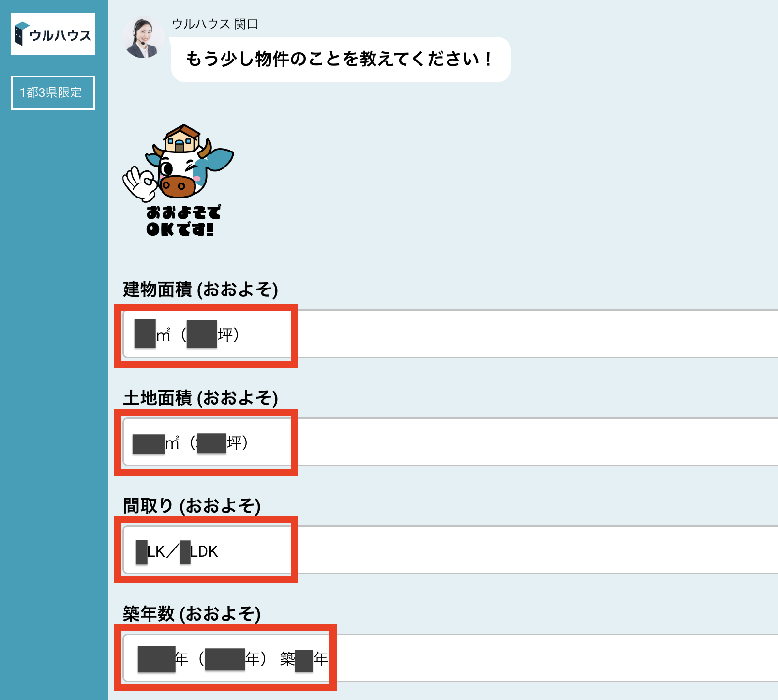Click the building icon in the ウルハウス logo
778x700 pixels.
(20, 33)
